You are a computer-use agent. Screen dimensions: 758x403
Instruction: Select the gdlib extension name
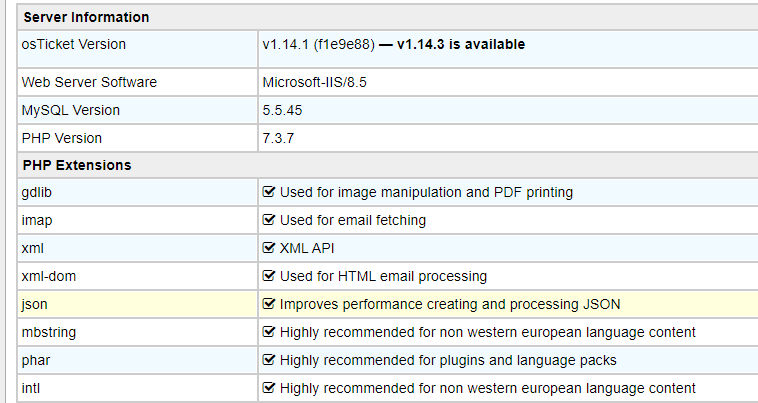point(37,192)
